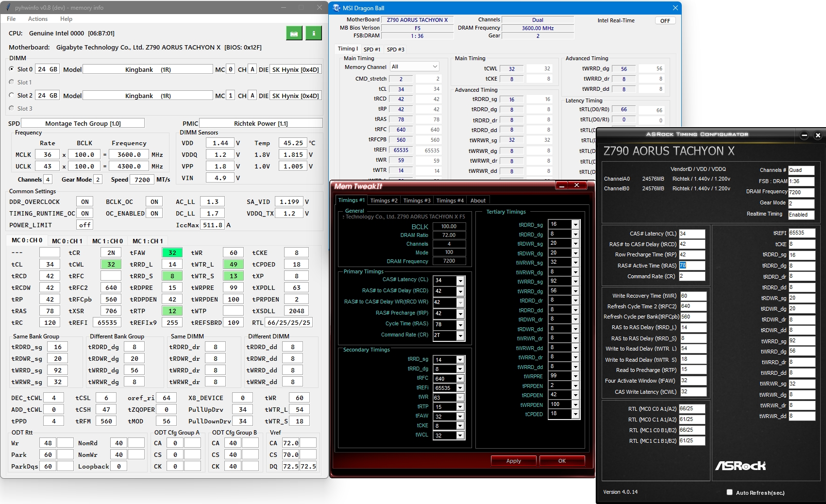Click the Command Rate (CR) field in ASRock
826x504 pixels.
click(692, 276)
